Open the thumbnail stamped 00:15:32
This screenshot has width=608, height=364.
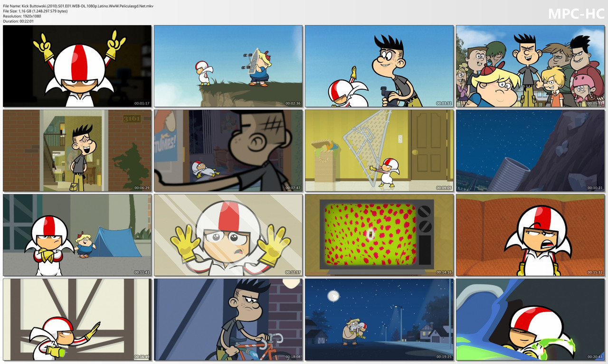[530, 235]
